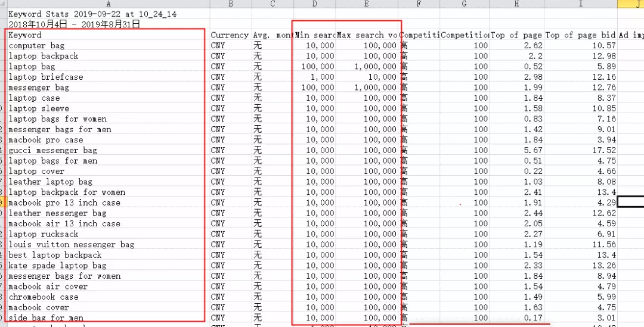The width and height of the screenshot is (644, 327).
Task: Click the 'Min searc' header cell
Action: point(315,35)
